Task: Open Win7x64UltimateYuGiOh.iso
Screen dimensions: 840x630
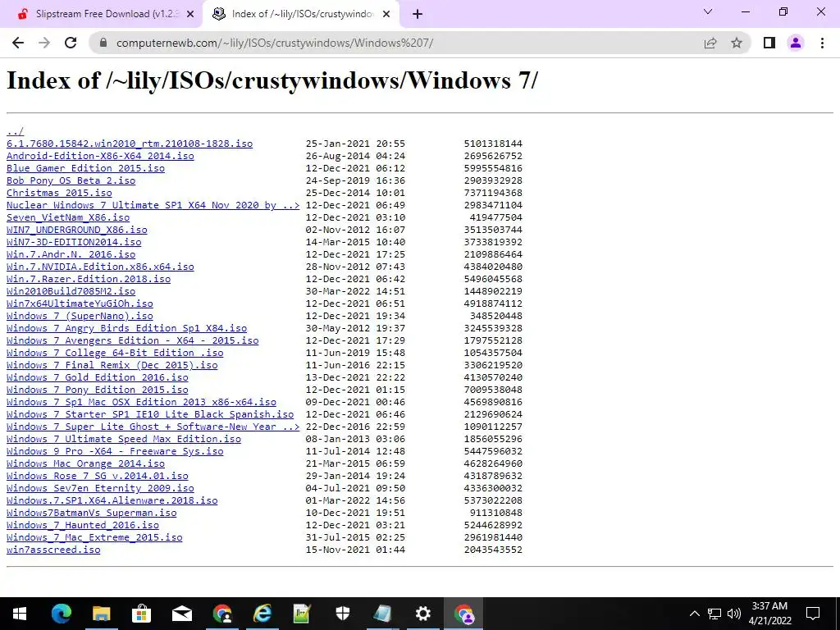Action: click(80, 304)
